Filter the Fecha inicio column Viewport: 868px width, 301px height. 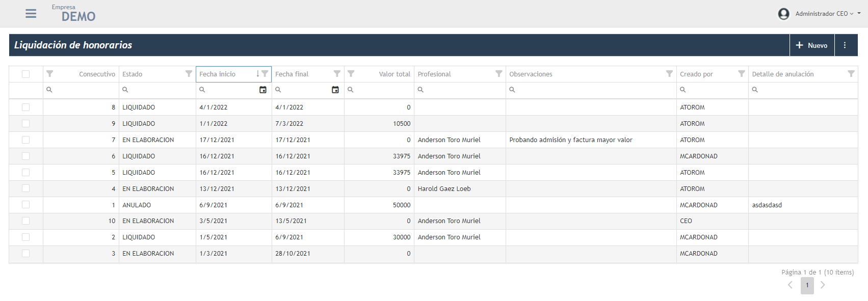point(265,74)
